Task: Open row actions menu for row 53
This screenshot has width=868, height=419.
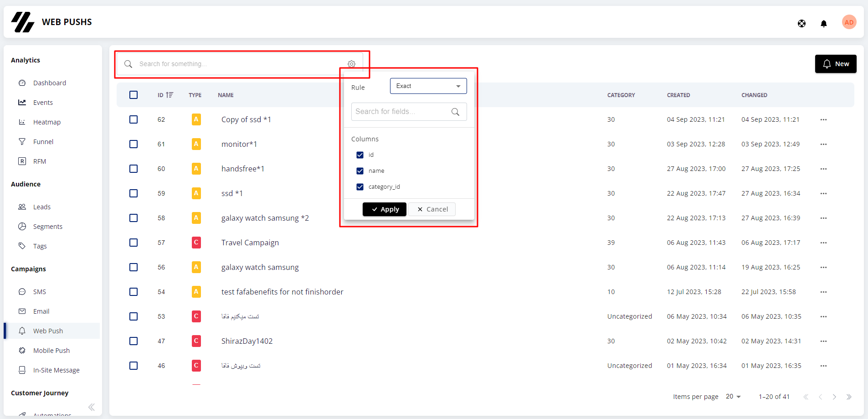Action: coord(823,316)
